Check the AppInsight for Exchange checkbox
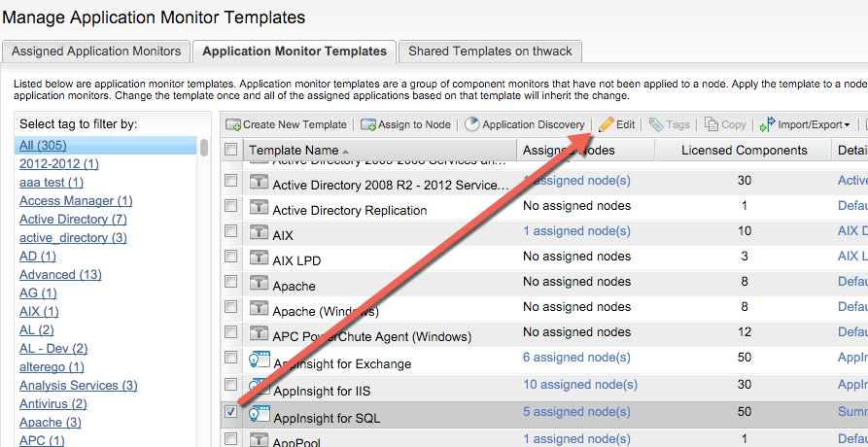Image resolution: width=868 pixels, height=447 pixels. (x=231, y=358)
